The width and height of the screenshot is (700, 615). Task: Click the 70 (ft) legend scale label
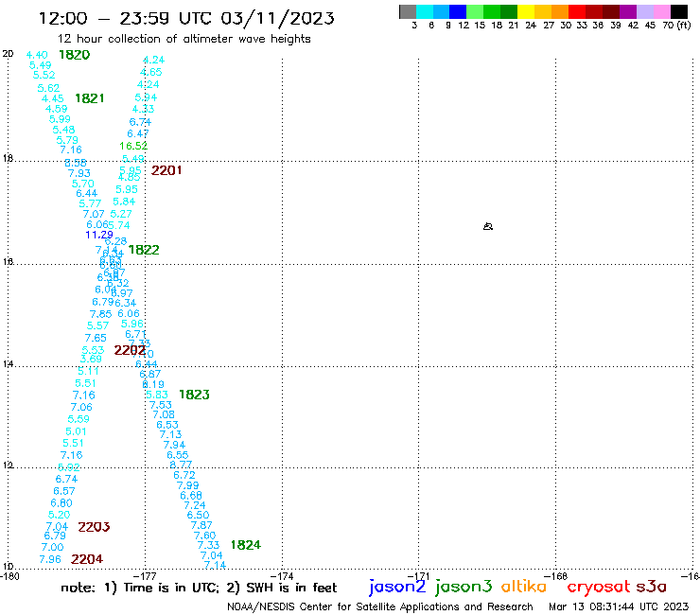pos(676,25)
